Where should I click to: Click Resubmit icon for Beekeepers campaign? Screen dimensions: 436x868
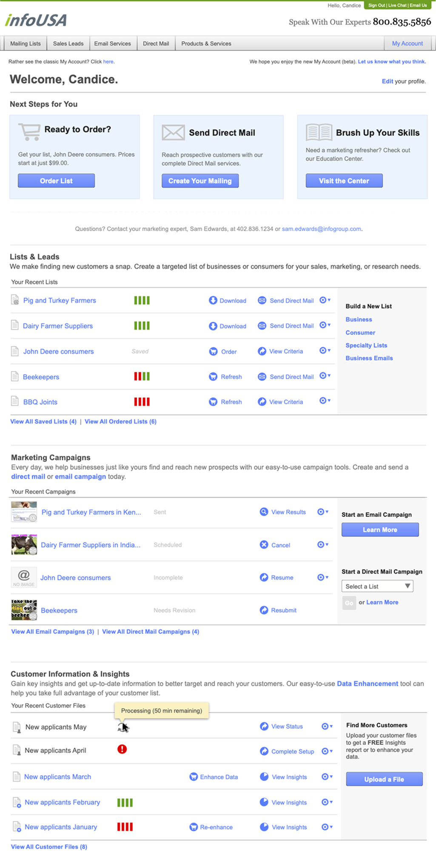pyautogui.click(x=264, y=610)
